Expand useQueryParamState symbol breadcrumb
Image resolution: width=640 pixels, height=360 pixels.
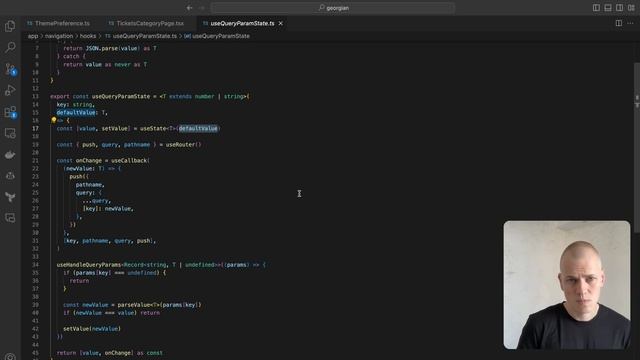click(x=217, y=36)
